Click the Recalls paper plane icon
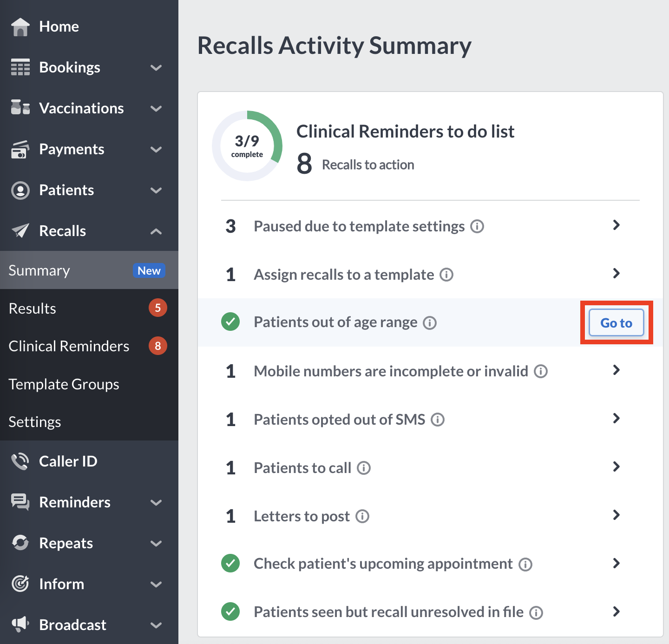Viewport: 669px width, 644px height. coord(20,230)
